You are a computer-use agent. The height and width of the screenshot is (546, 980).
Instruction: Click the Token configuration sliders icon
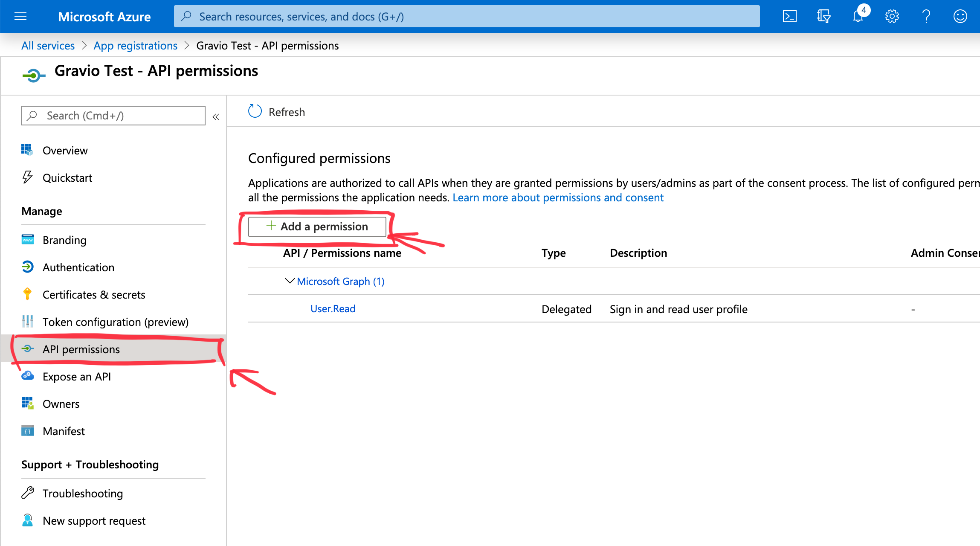tap(27, 321)
